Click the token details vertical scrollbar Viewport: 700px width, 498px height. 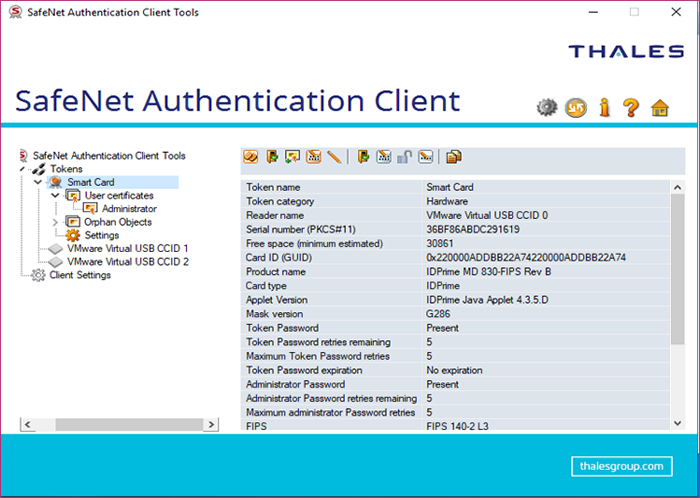point(678,300)
